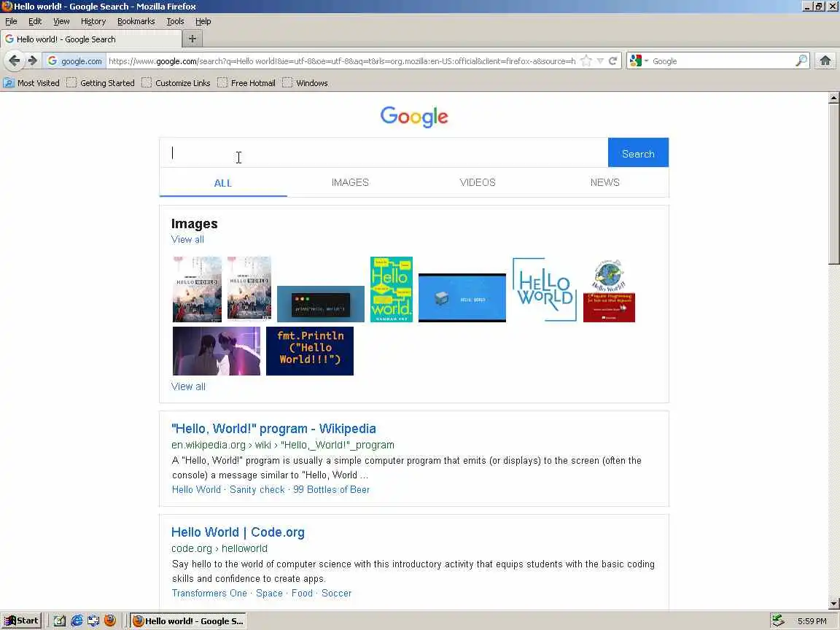Screen dimensions: 840x630
Task: Open the Bookmarks menu
Action: (x=136, y=21)
